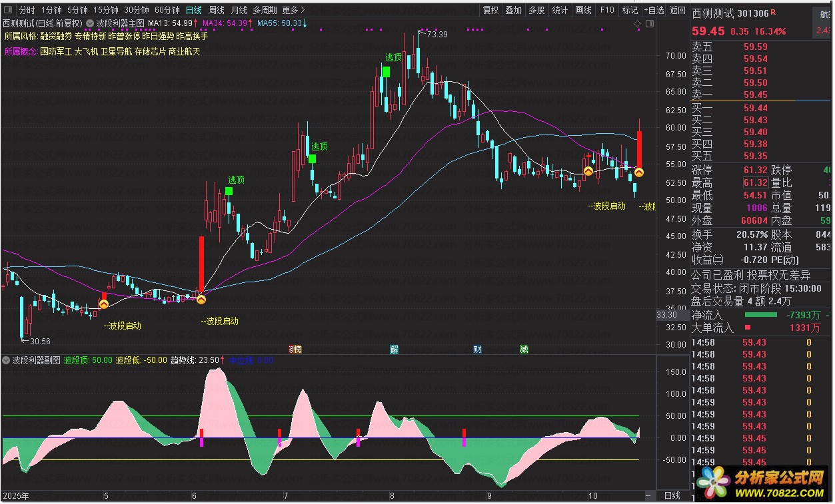Viewport: 835px width, 504px height.
Task: Switch to the 15分钟 period tab
Action: 106,10
